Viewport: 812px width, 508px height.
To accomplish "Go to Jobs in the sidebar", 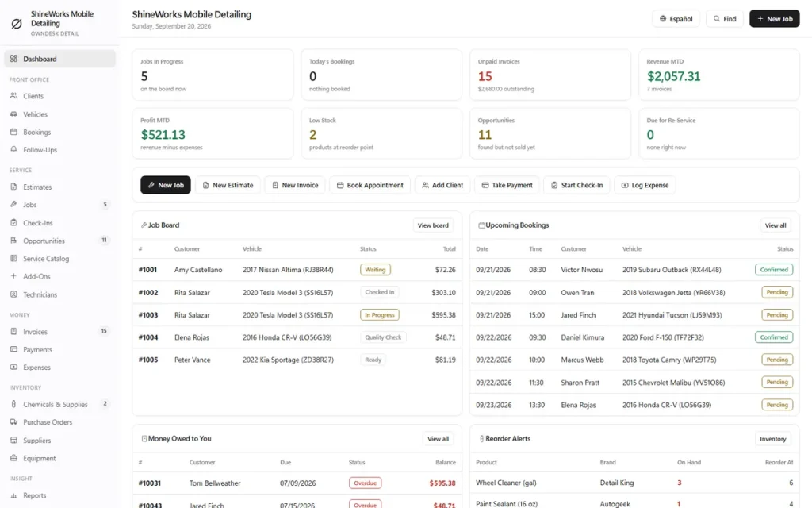I will [x=59, y=204].
